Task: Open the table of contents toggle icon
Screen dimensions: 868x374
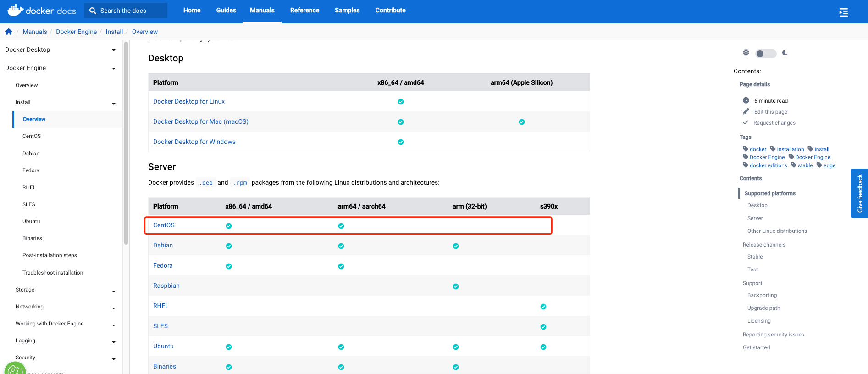Action: (843, 12)
